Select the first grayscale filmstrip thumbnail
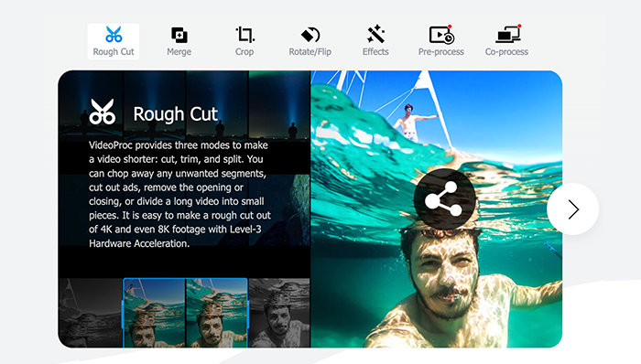 tap(91, 313)
